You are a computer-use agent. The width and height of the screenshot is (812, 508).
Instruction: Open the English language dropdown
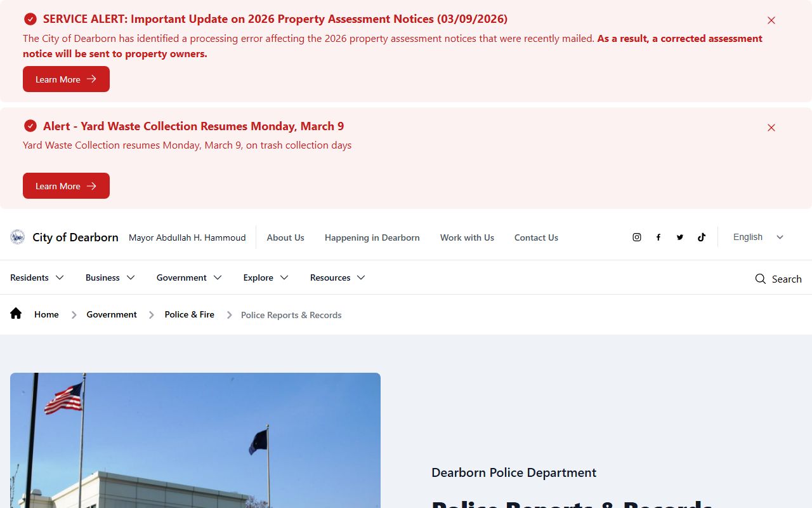pyautogui.click(x=759, y=237)
